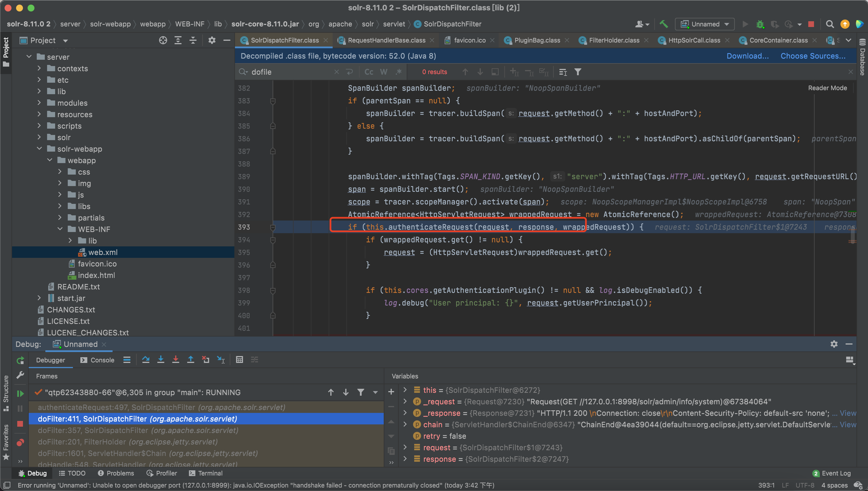This screenshot has width=868, height=491.
Task: Click Download... sources link
Action: pos(747,56)
